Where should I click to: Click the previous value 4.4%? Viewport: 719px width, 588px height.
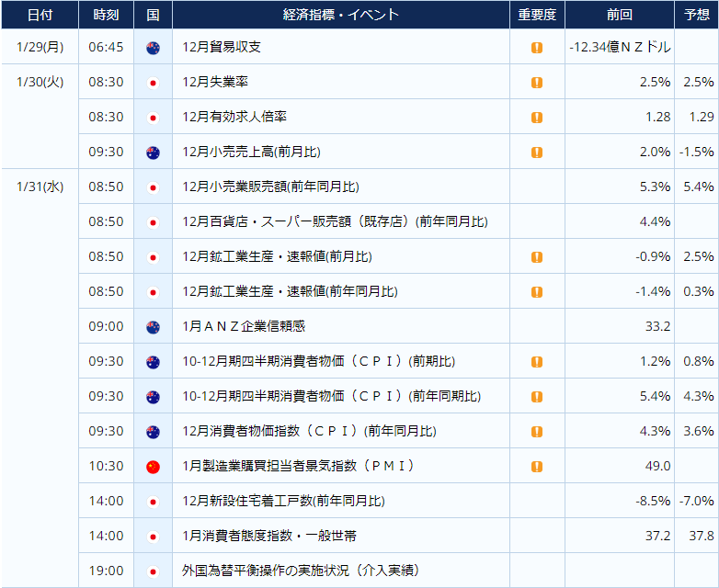tap(656, 221)
